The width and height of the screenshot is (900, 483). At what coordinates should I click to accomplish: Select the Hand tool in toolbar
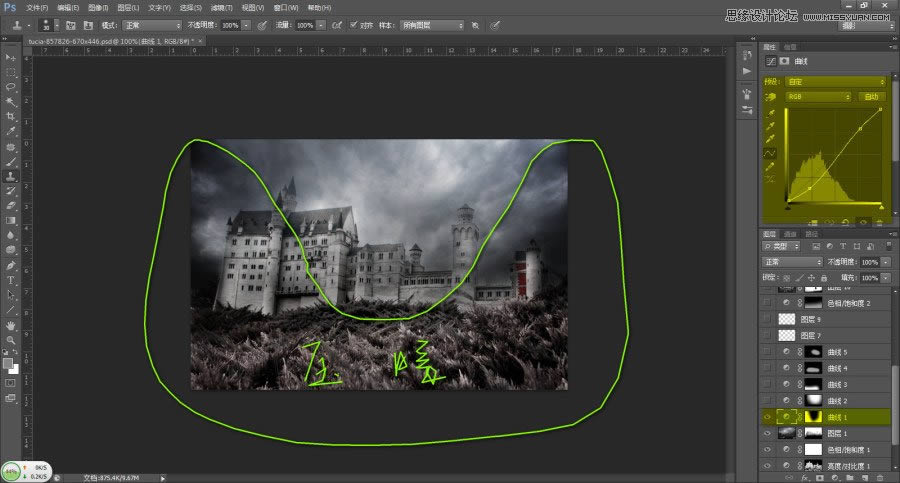pos(11,325)
